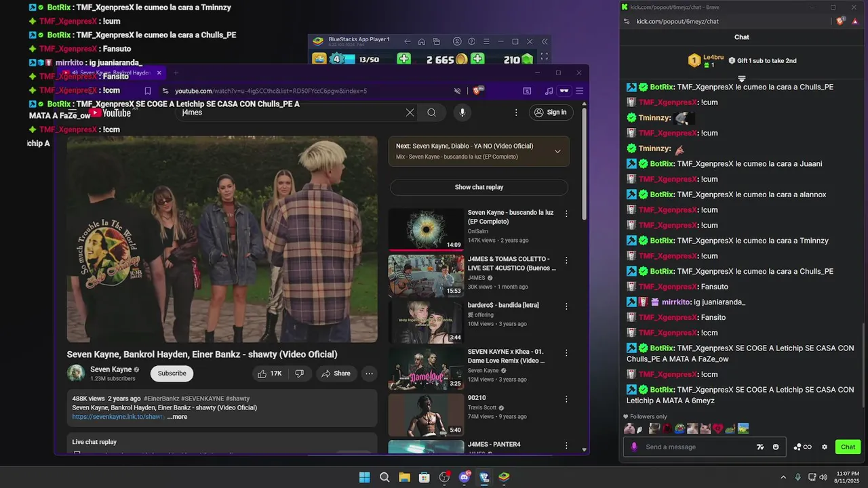Click Show chat replay button
The image size is (868, 488).
pyautogui.click(x=479, y=187)
